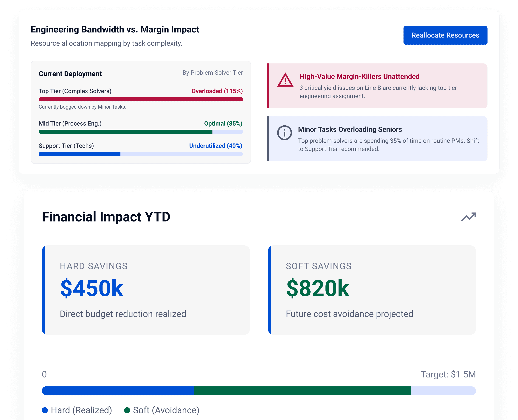
Task: Click the Underutilized (40%) status label
Action: 215,146
